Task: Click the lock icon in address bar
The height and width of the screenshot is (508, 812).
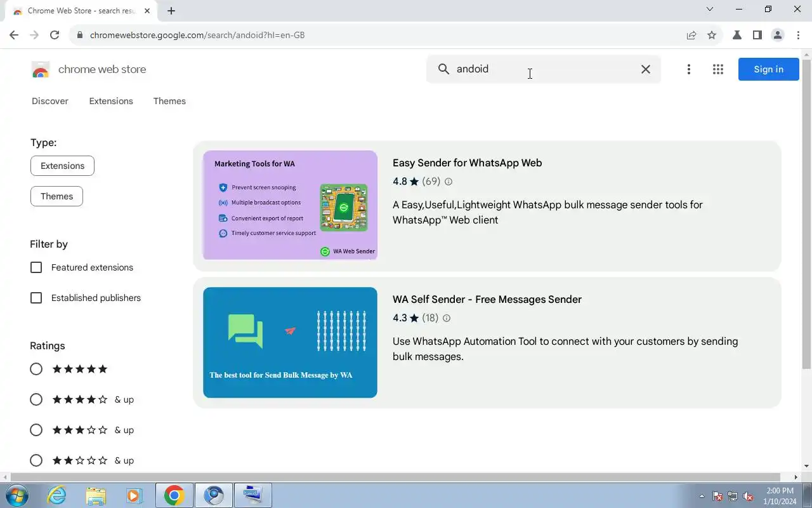Action: [x=80, y=35]
